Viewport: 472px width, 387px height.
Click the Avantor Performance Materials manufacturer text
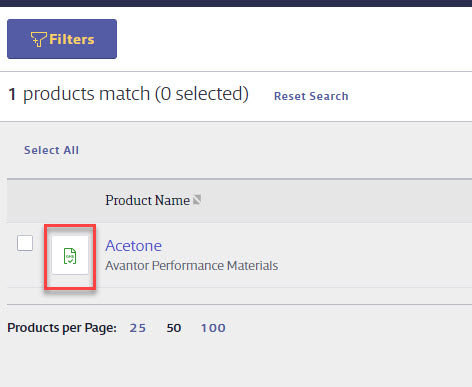192,266
